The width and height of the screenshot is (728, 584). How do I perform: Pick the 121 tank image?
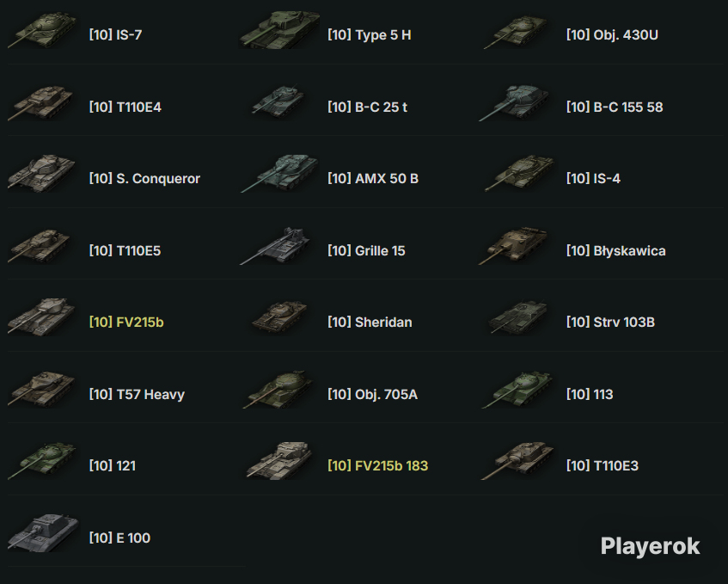(43, 460)
